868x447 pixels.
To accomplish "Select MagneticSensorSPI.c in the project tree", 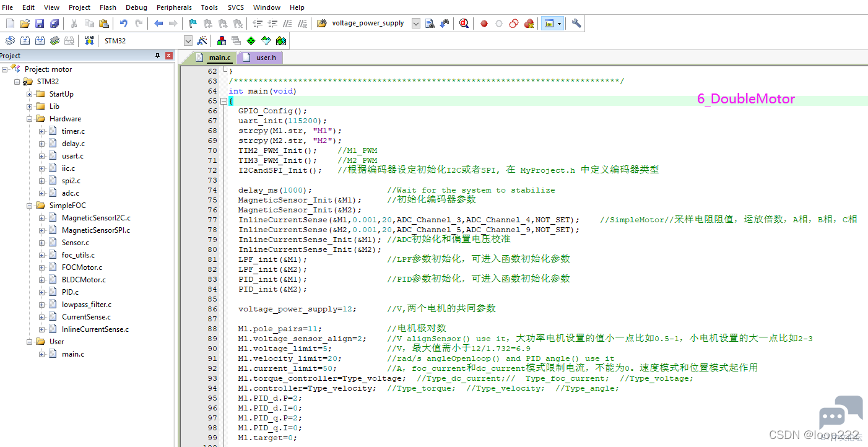I will click(x=96, y=230).
